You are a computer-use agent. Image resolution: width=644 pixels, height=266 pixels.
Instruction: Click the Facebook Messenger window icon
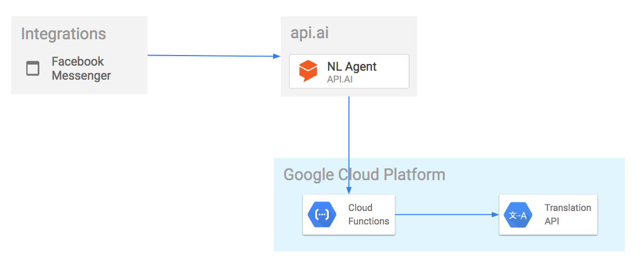click(x=33, y=68)
